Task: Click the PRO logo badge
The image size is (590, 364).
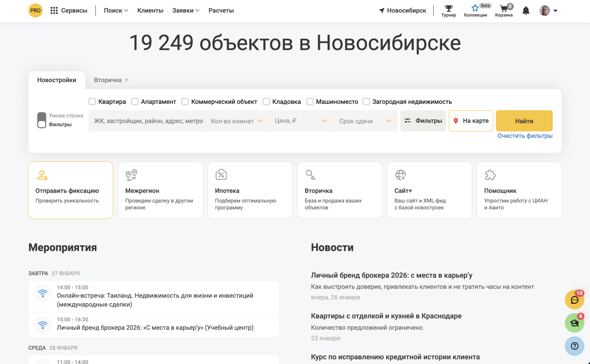Action: click(35, 11)
